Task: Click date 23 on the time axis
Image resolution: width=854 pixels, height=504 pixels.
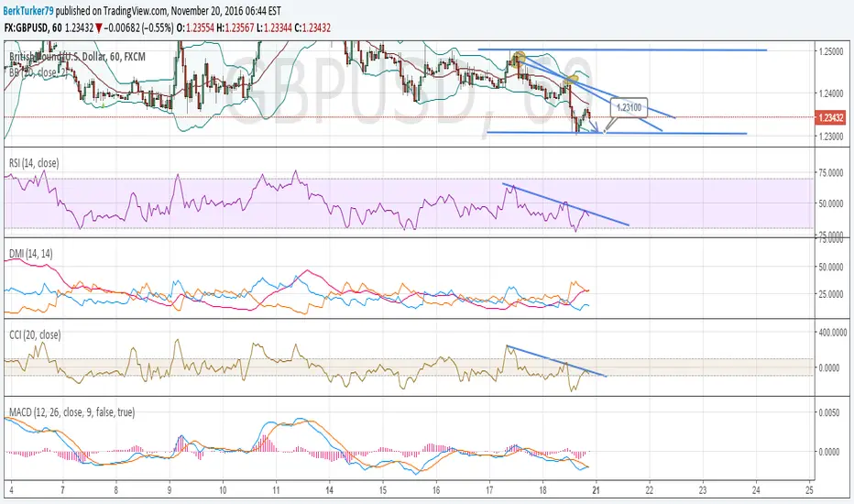Action: pyautogui.click(x=703, y=490)
